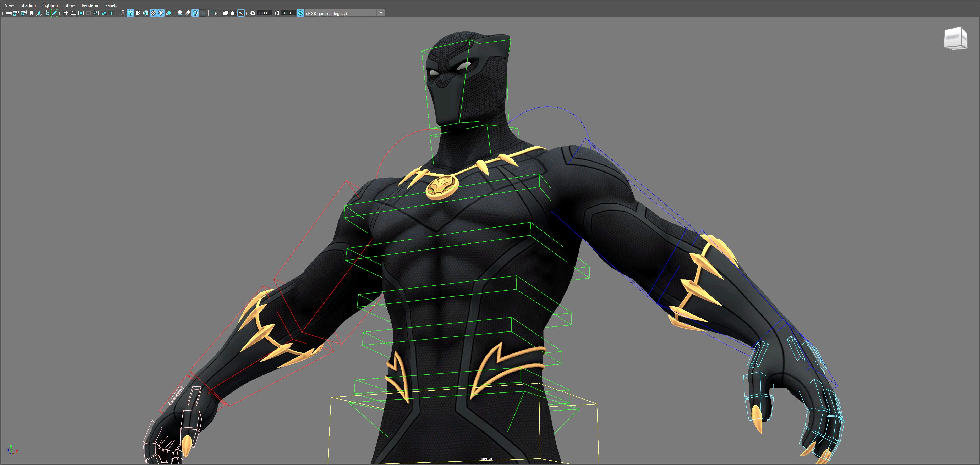Click Multisample Anti-aliasing icon
The height and width of the screenshot is (465, 980).
point(195,13)
